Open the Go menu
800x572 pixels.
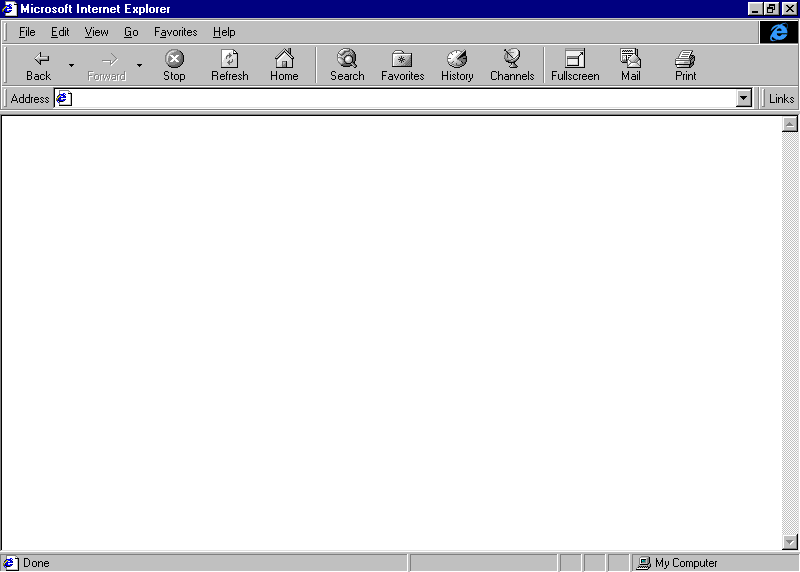click(131, 32)
